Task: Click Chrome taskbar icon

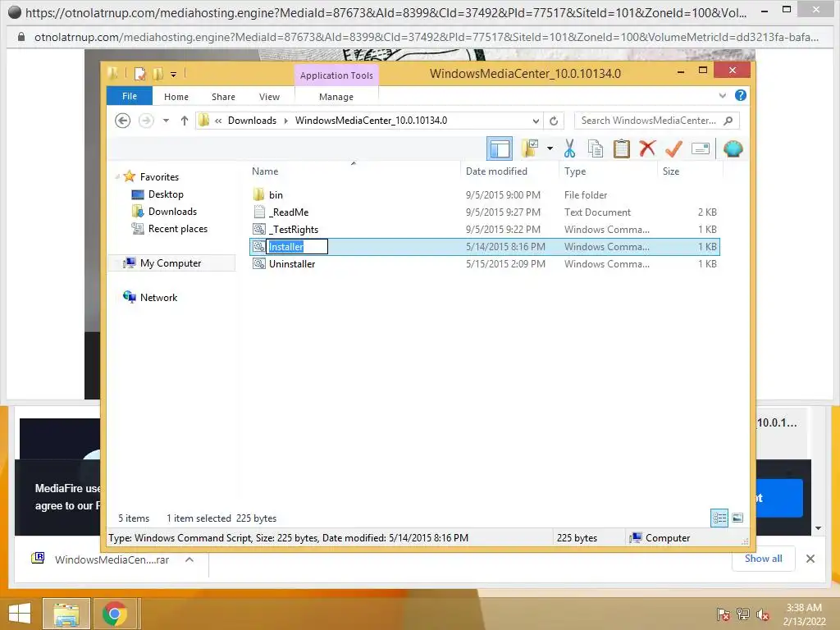Action: click(115, 614)
